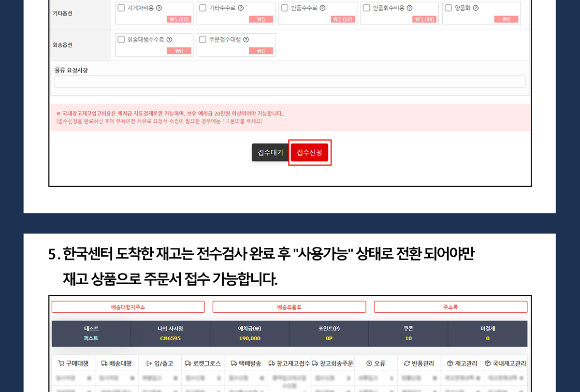Check the 반품회수비용 option
Viewport: 580px width, 392px height.
366,8
